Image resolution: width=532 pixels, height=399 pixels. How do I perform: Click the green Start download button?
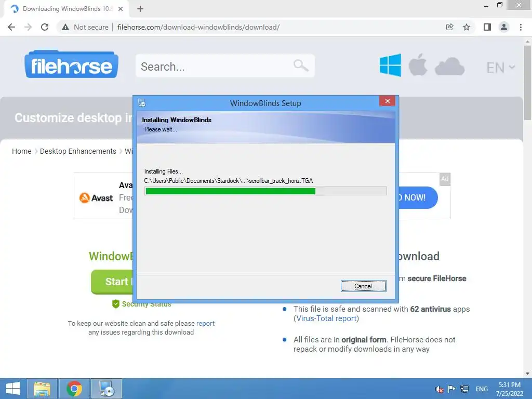point(112,282)
